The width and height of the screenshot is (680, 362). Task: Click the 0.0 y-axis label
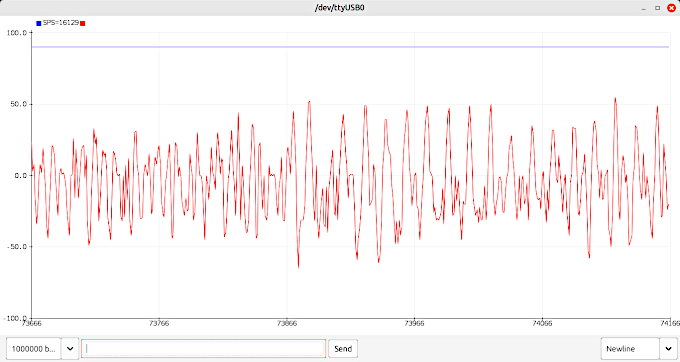(21, 176)
